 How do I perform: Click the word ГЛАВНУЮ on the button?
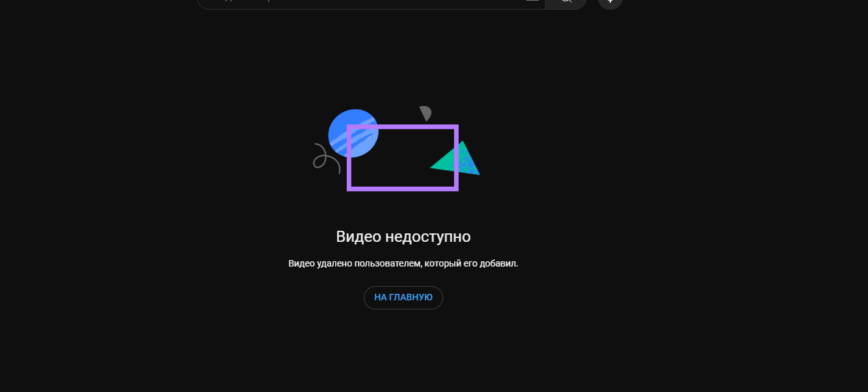[411, 298]
